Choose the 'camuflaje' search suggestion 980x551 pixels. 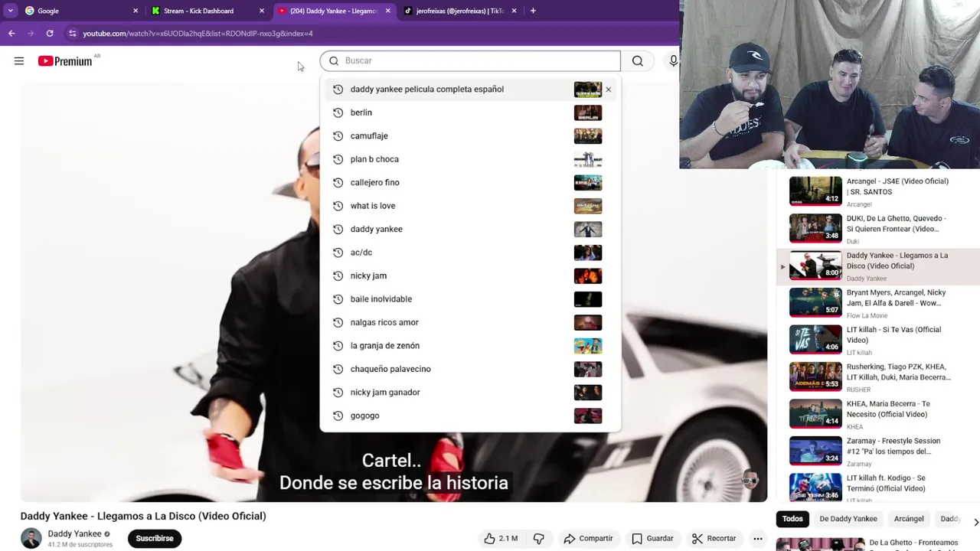pyautogui.click(x=470, y=136)
